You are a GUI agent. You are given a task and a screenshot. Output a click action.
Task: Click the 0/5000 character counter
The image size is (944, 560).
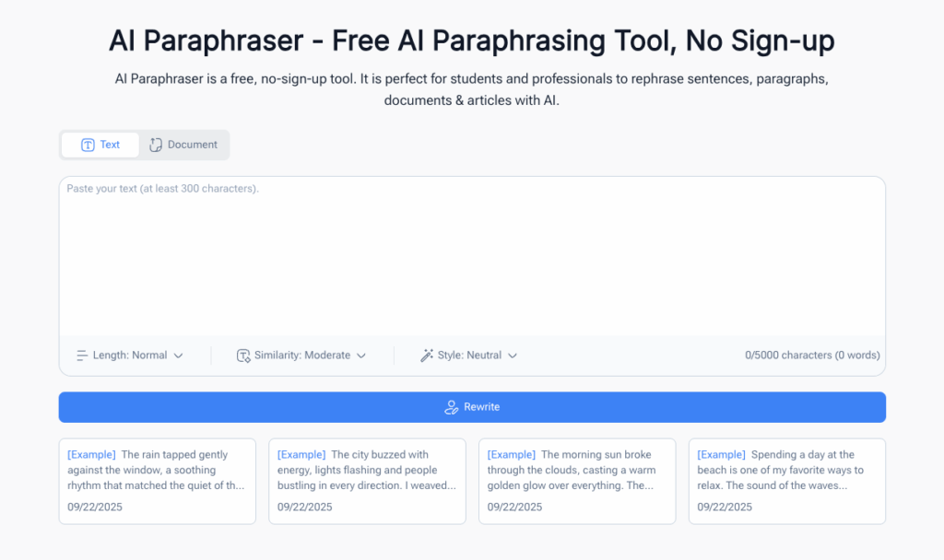(811, 355)
